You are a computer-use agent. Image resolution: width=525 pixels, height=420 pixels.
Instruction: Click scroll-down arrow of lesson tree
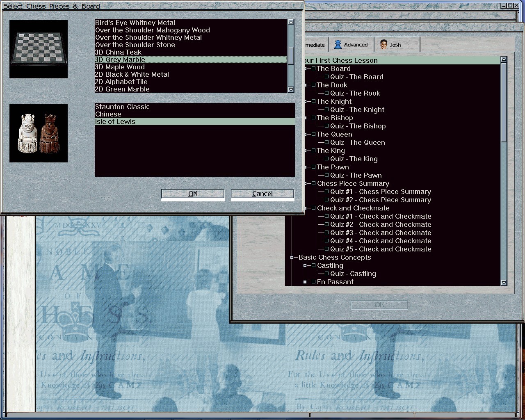[x=504, y=283]
